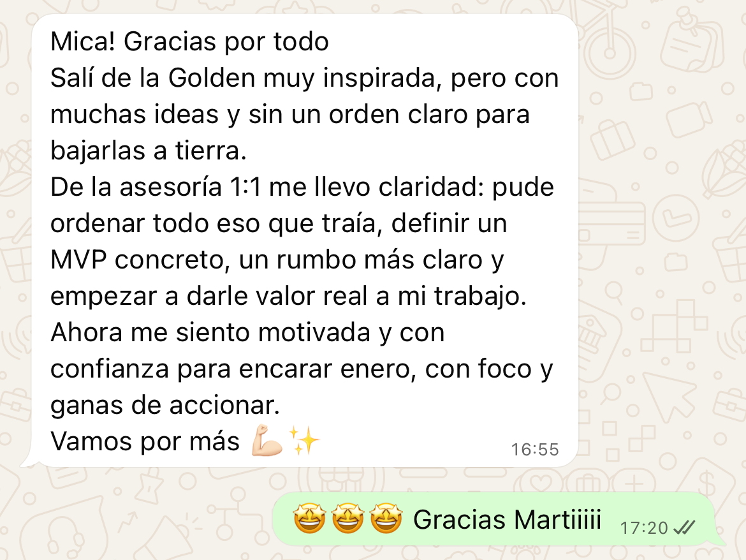Click the 'Vamos por más' text

pos(145,441)
